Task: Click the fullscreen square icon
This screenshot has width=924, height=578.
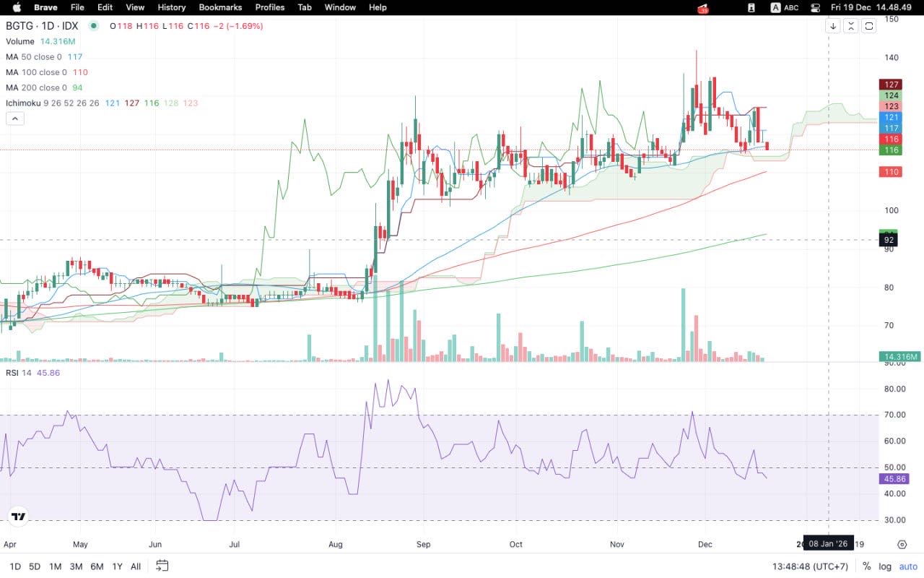Action: click(x=869, y=26)
